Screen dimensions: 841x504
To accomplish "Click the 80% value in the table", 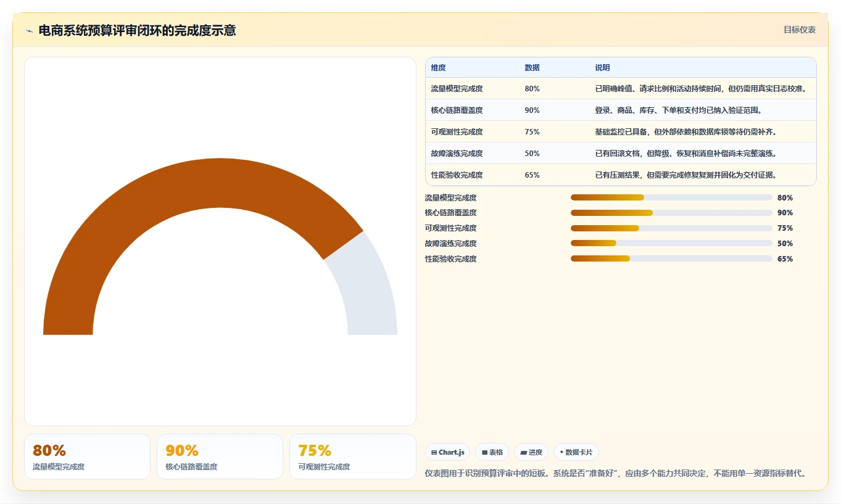I will coord(532,89).
